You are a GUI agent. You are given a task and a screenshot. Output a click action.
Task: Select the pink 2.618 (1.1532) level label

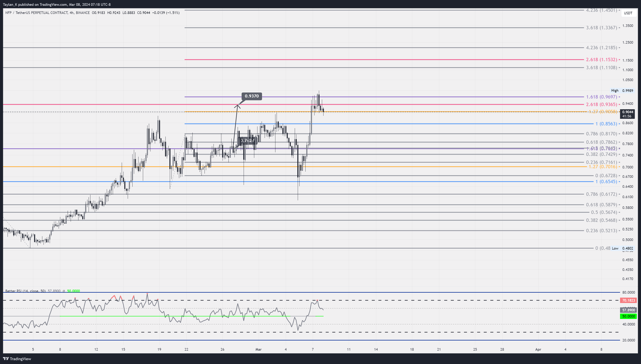[x=602, y=59]
